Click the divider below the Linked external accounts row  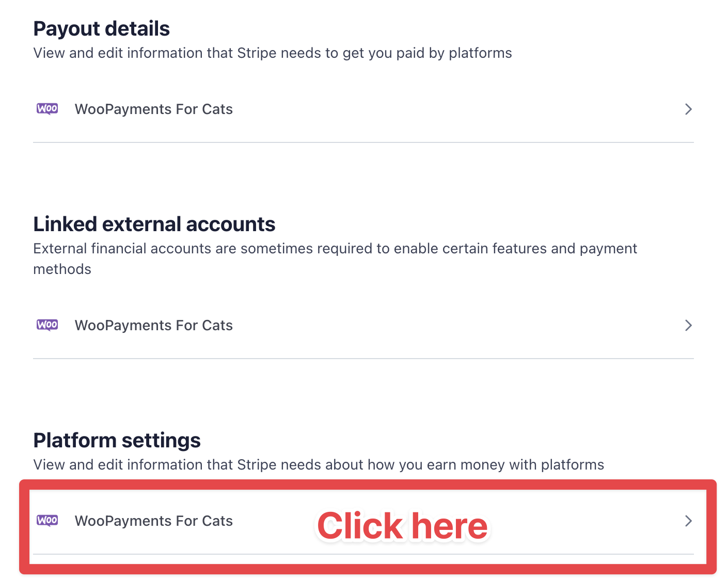(363, 359)
